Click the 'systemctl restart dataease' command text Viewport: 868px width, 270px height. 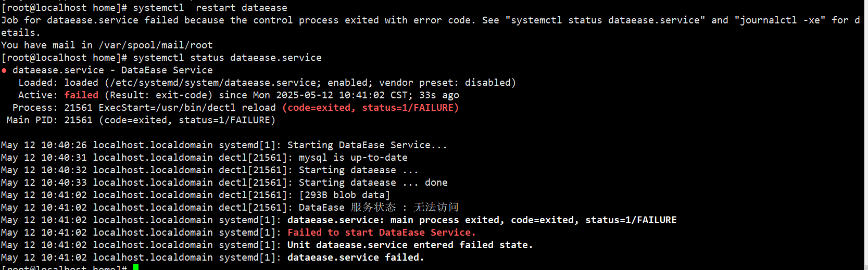coord(210,8)
